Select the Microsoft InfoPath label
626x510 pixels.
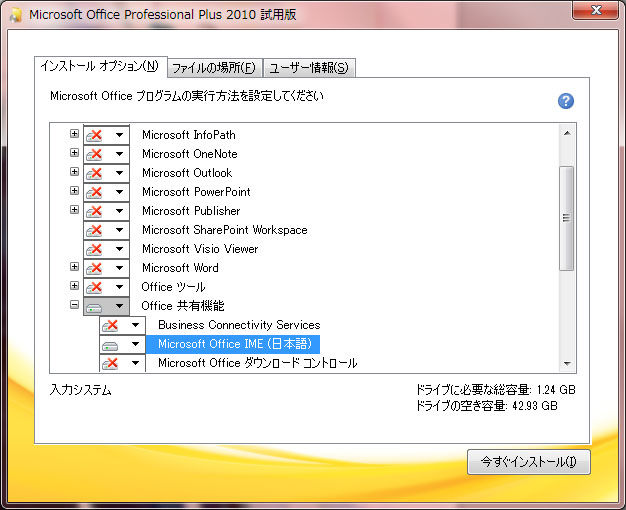189,135
